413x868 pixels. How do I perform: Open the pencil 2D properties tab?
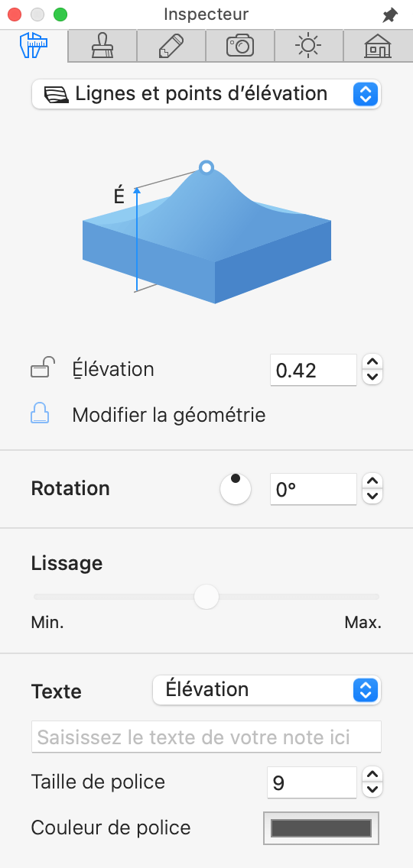(171, 46)
